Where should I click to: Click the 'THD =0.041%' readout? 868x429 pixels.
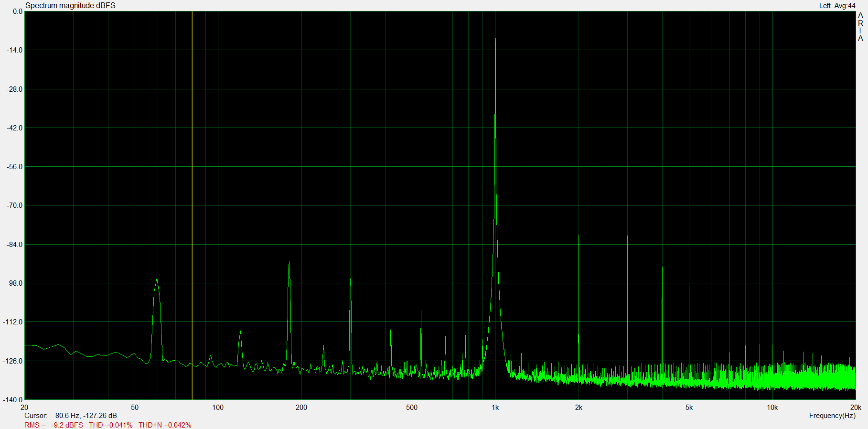[111, 425]
